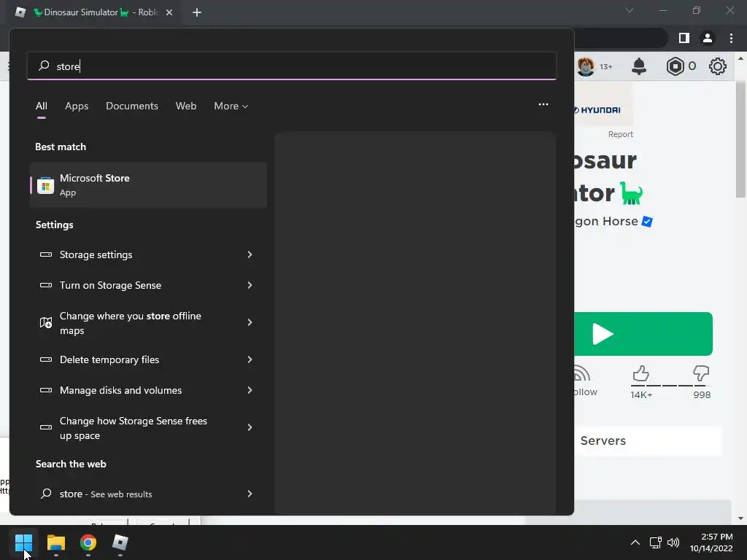Expand store web results arrow
The image size is (747, 560).
tap(249, 494)
